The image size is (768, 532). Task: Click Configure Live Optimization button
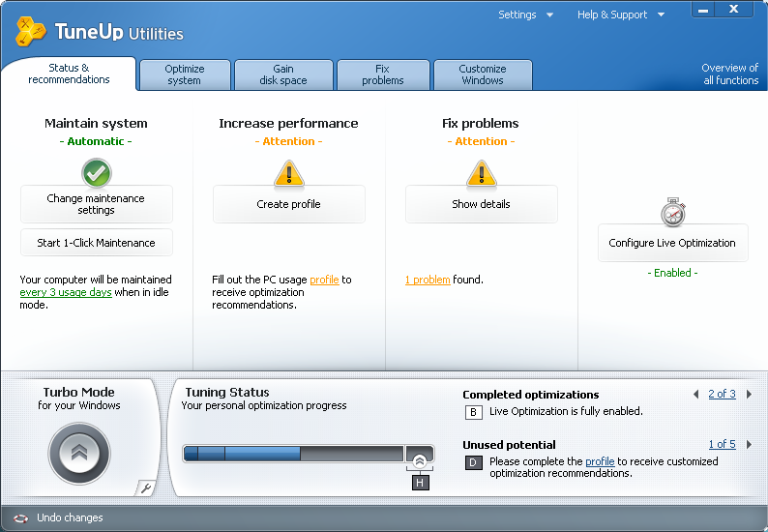pyautogui.click(x=672, y=243)
